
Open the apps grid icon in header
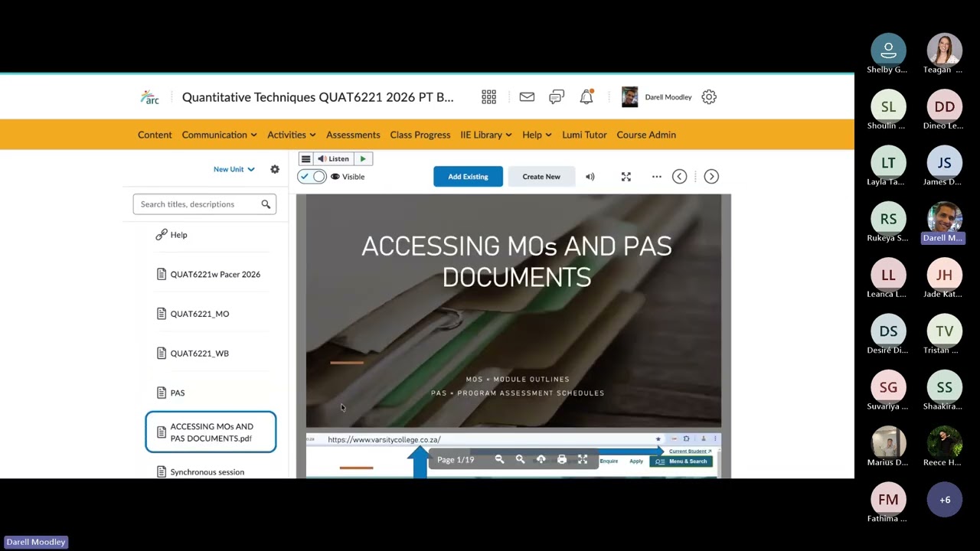[x=488, y=97]
